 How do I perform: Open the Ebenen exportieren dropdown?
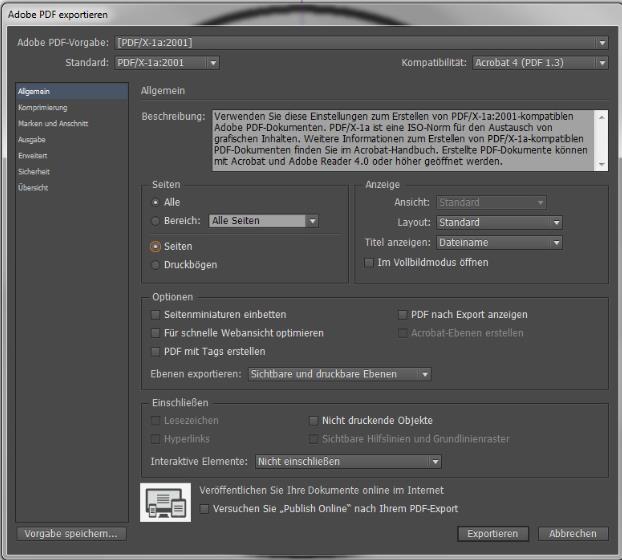point(340,374)
